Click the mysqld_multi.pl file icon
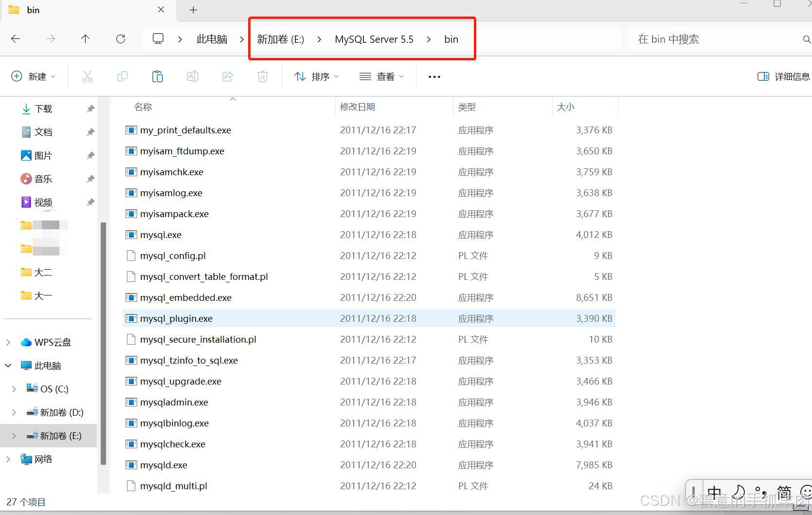Screen dimensions: 812x515 pyautogui.click(x=131, y=486)
